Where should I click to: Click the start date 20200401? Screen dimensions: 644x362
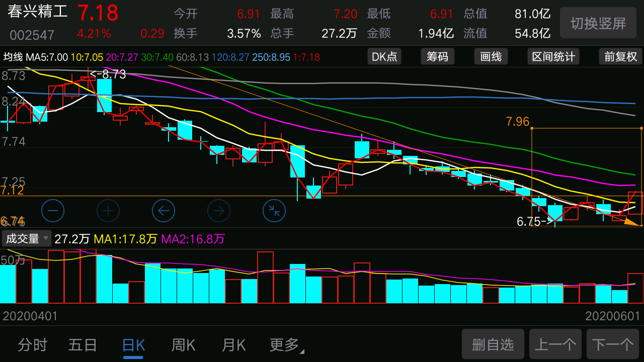(x=30, y=316)
